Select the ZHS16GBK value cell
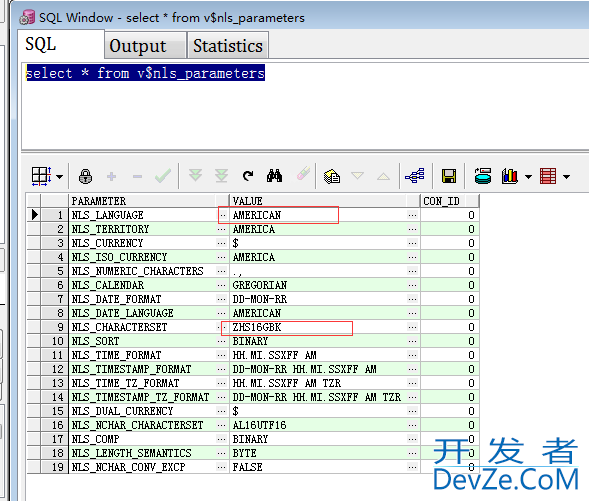 click(x=325, y=327)
